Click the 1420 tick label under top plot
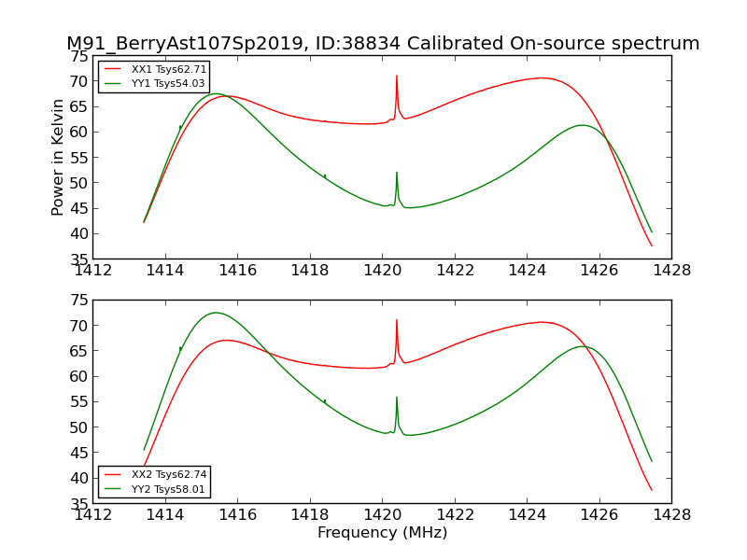This screenshot has width=747, height=560. coord(383,271)
